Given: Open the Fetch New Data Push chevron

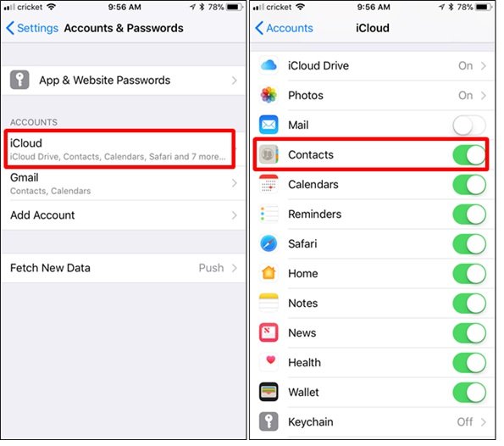Looking at the screenshot, I should click(235, 268).
